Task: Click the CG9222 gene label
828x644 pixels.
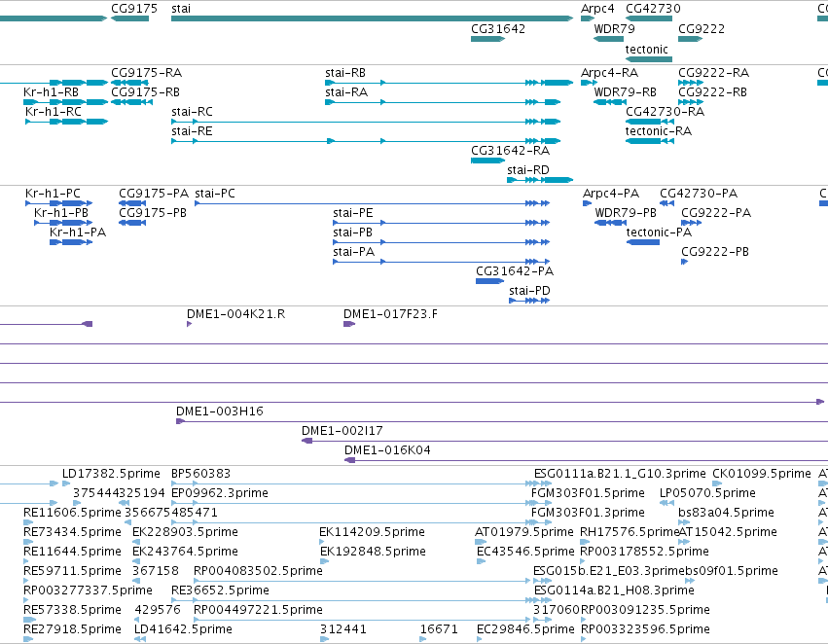Action: click(702, 29)
